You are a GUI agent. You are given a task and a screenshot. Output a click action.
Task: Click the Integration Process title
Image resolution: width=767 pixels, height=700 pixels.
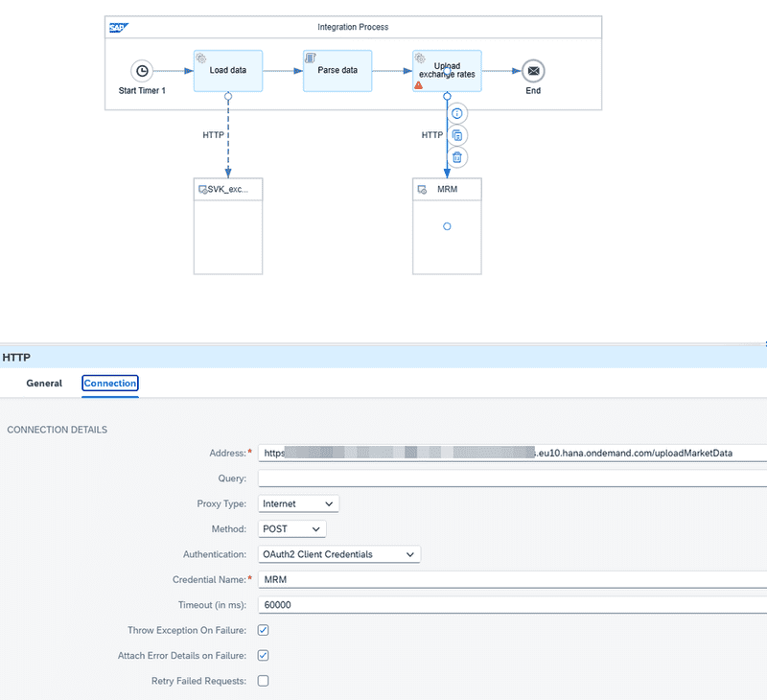coord(353,27)
